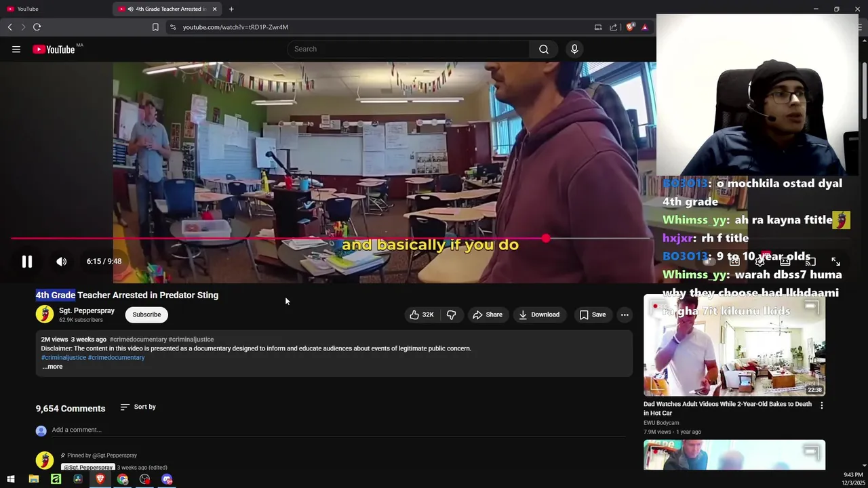Cast video to another device
Image resolution: width=868 pixels, height=488 pixels.
click(810, 262)
